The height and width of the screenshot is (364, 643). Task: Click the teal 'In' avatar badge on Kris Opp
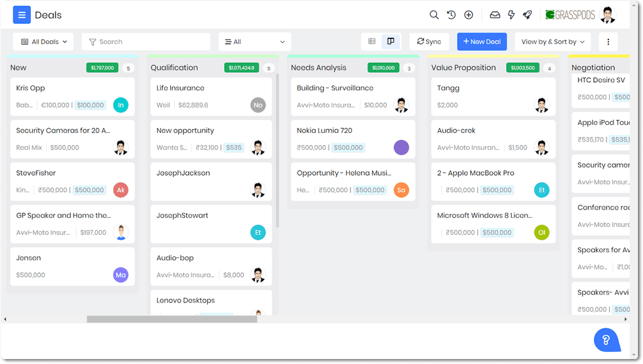tap(121, 105)
